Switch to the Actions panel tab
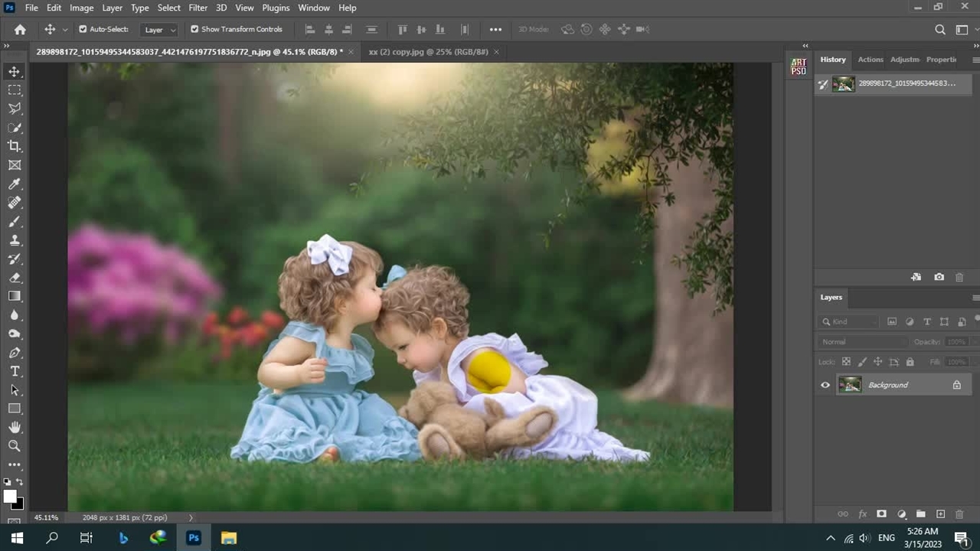 click(x=870, y=60)
